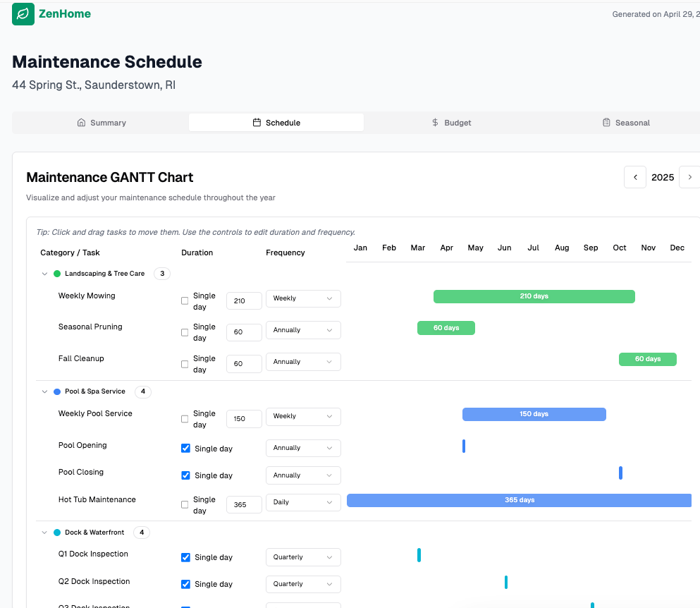
Task: Click cyan dot beside Dock & Waterfront
Action: coord(57,533)
